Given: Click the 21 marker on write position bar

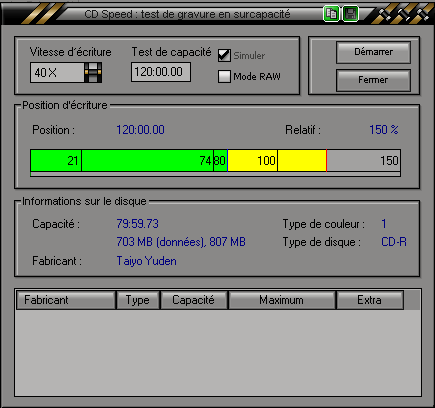Looking at the screenshot, I should click(x=73, y=161).
